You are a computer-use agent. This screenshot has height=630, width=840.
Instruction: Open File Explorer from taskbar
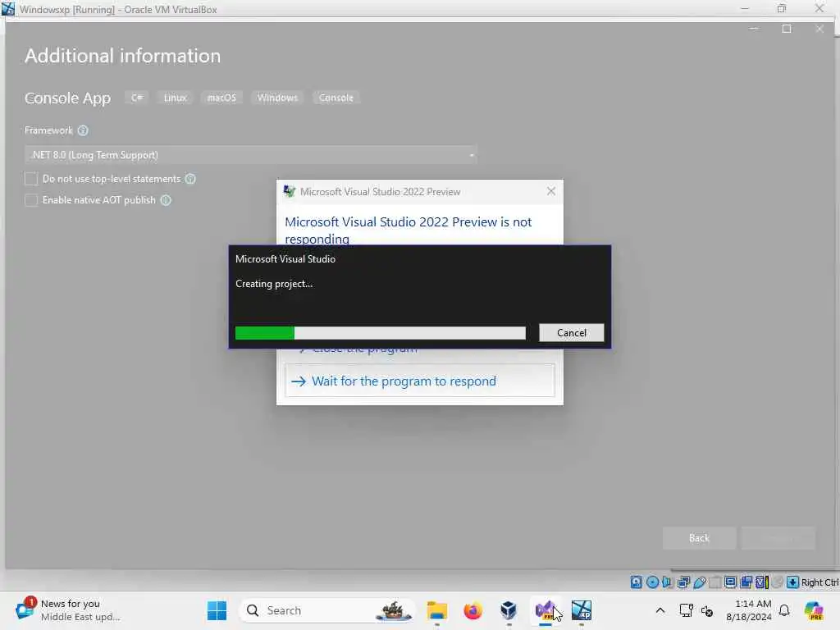(436, 610)
